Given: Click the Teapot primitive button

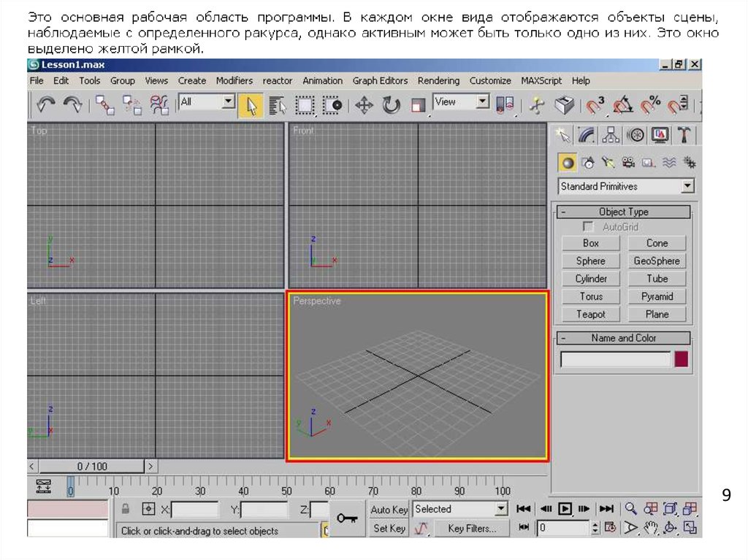Looking at the screenshot, I should [590, 315].
